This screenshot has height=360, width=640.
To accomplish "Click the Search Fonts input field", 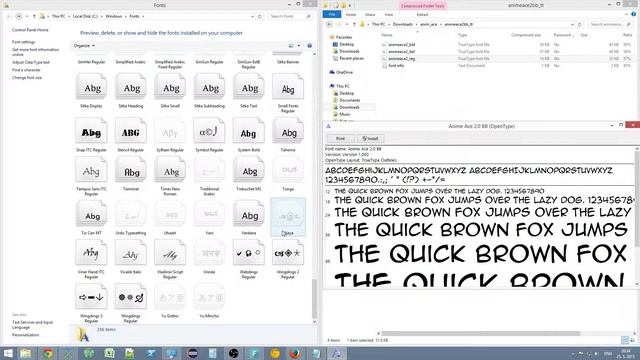I will pos(291,16).
